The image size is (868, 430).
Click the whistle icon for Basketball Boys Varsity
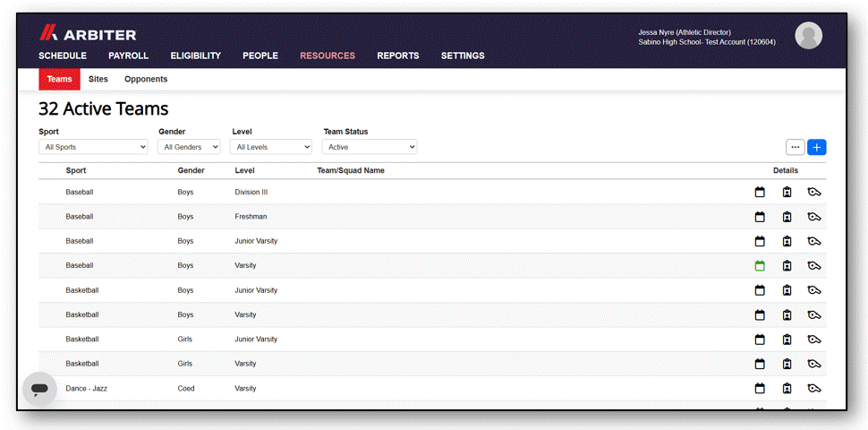pyautogui.click(x=813, y=314)
